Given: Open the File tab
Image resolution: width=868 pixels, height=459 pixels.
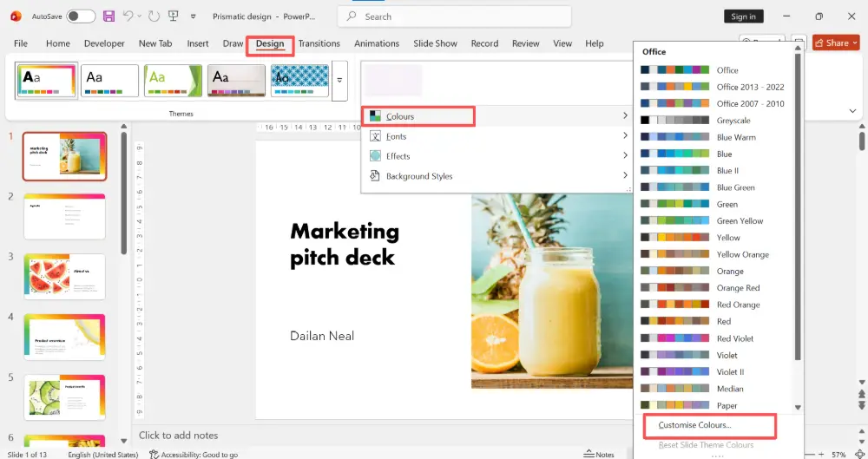Looking at the screenshot, I should point(21,43).
